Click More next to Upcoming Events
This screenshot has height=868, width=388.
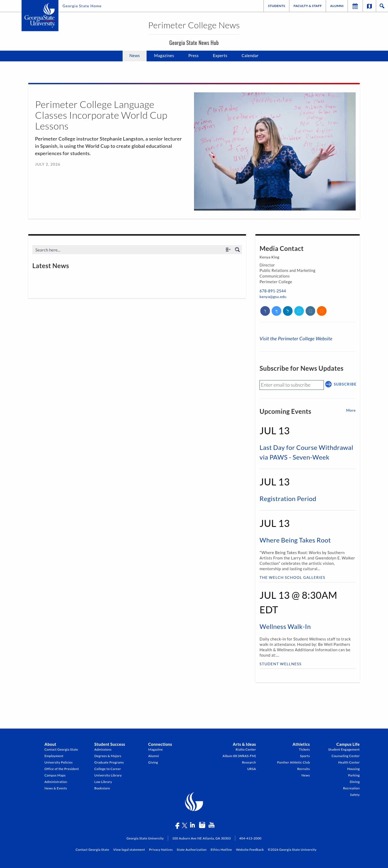[x=351, y=410]
